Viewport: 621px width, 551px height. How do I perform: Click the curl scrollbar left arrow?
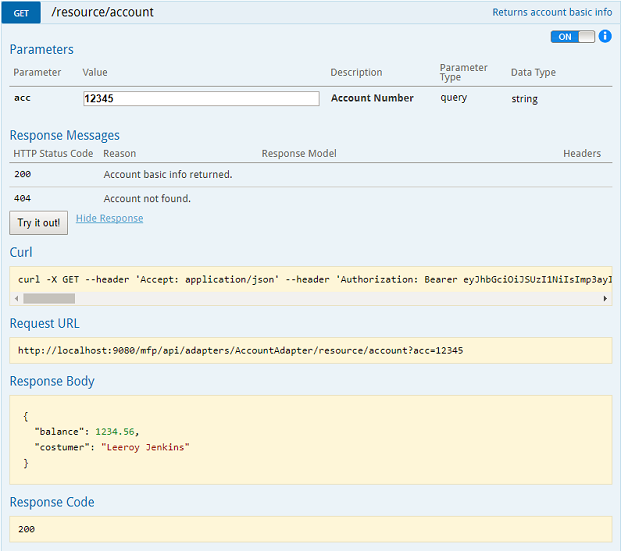(16, 299)
